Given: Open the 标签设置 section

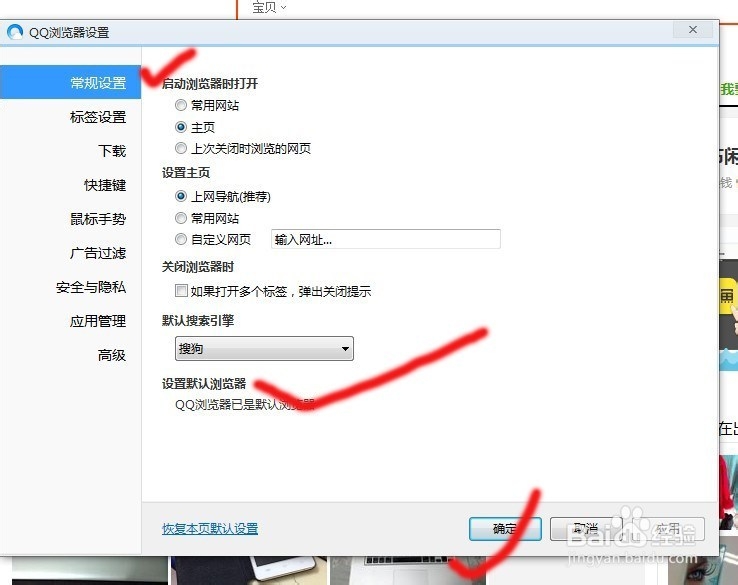Looking at the screenshot, I should click(97, 117).
